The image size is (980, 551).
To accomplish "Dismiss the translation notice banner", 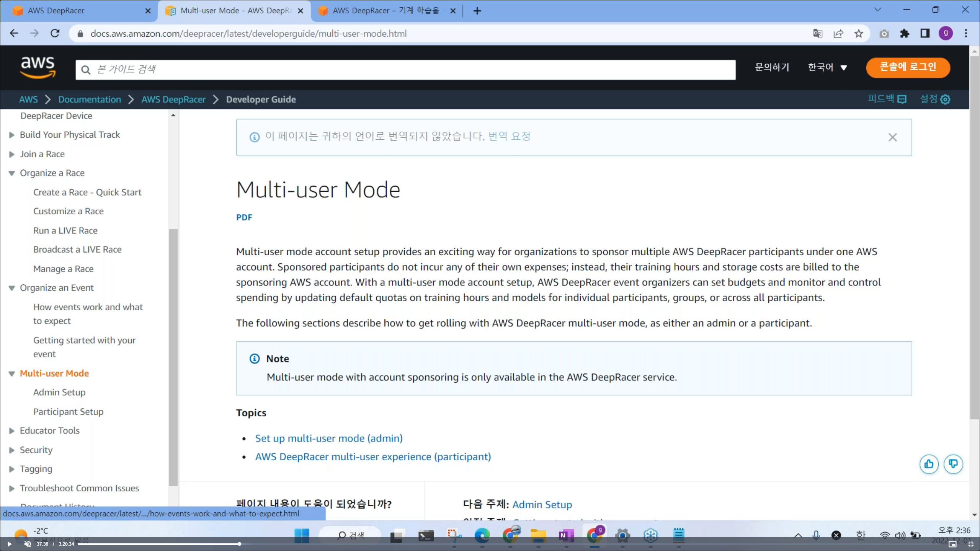I will [892, 137].
